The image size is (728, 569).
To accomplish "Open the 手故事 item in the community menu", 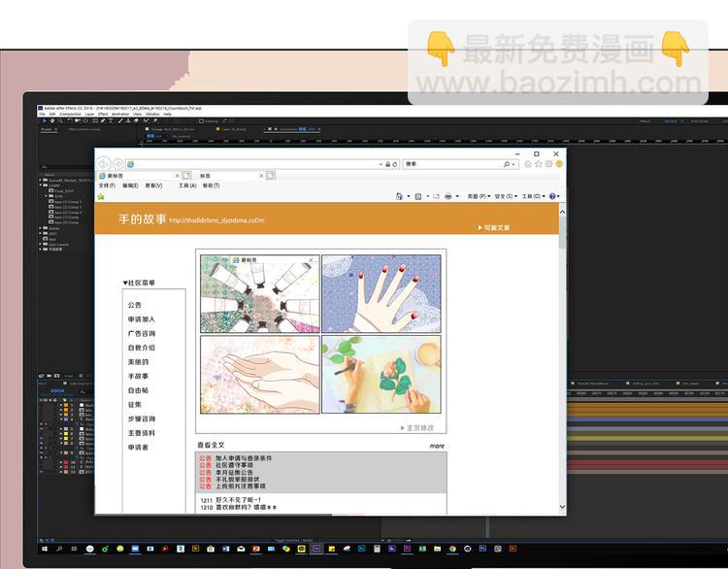I will click(138, 376).
